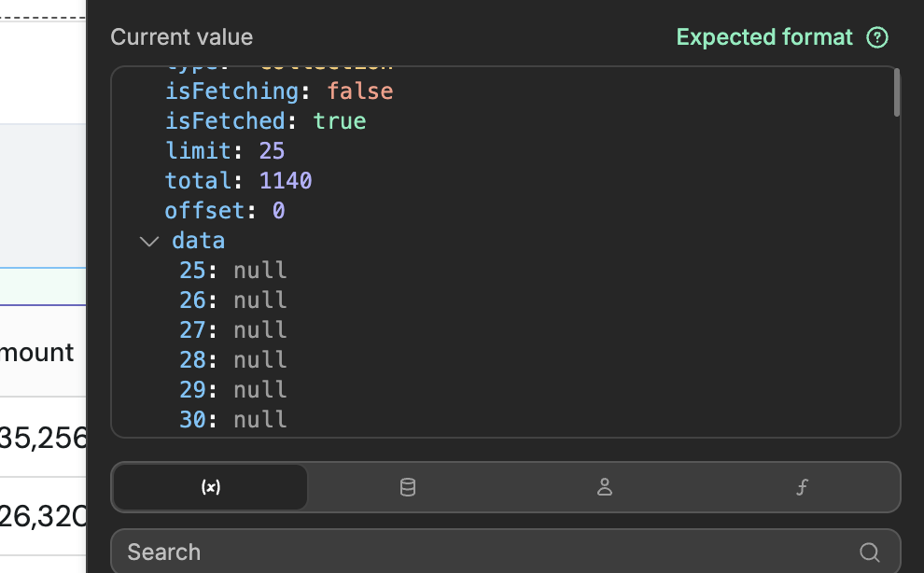The height and width of the screenshot is (573, 924).
Task: Click the limit 25 property
Action: (x=225, y=151)
